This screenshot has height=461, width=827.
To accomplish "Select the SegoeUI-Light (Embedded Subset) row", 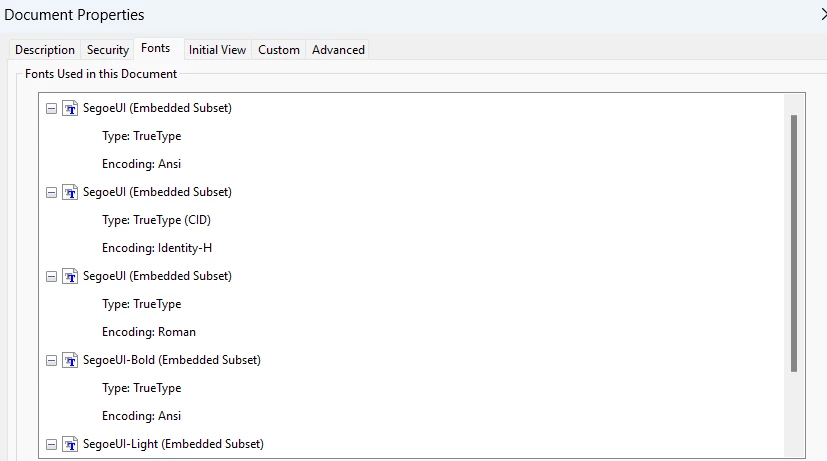I will pos(173,444).
